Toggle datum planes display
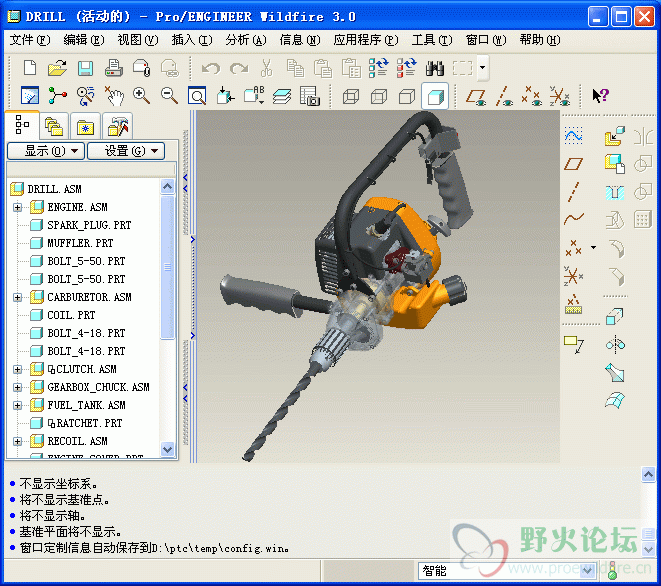Screen dimensions: 661x586 click(476, 96)
